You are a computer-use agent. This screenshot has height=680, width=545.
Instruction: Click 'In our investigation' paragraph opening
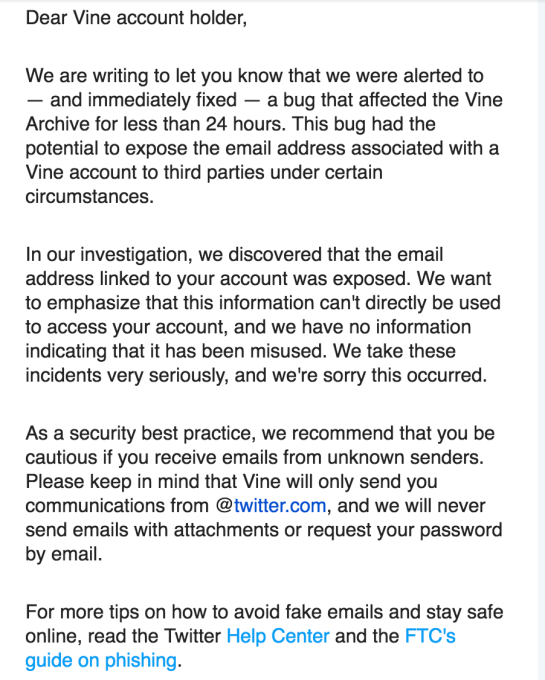click(x=109, y=255)
